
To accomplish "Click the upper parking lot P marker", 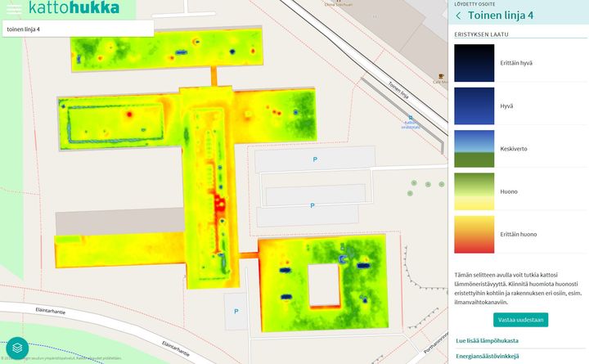I will [315, 160].
